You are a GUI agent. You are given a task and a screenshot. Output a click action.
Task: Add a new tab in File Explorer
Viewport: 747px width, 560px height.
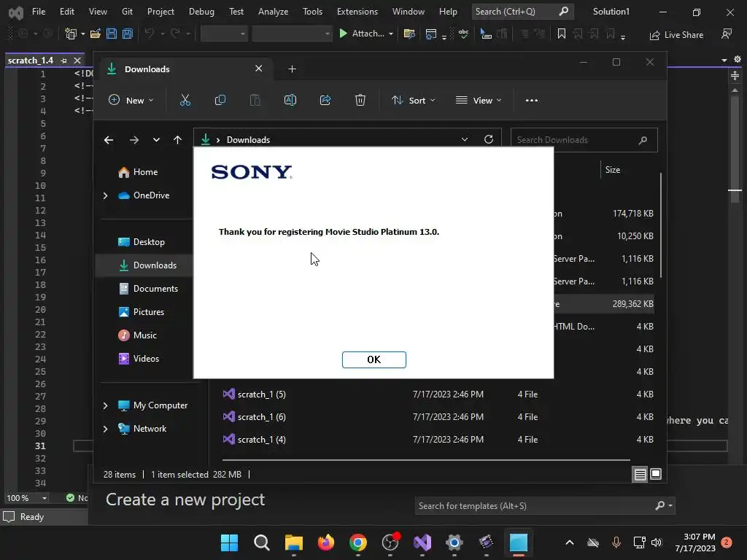292,69
